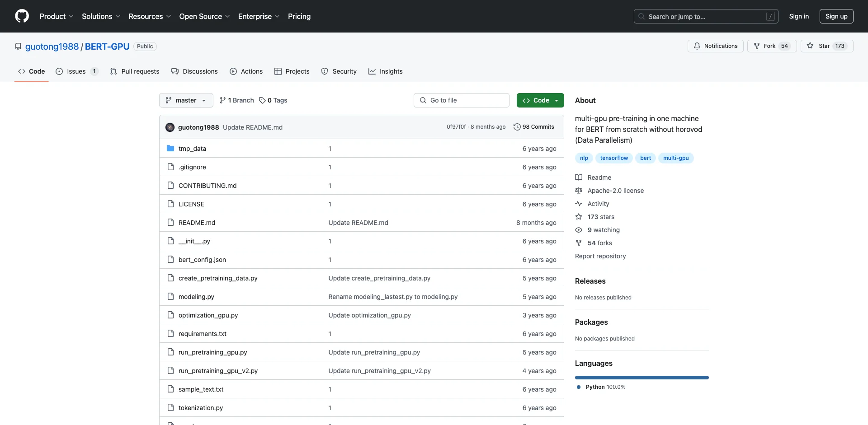Expand the Solutions menu
868x425 pixels.
(x=101, y=16)
